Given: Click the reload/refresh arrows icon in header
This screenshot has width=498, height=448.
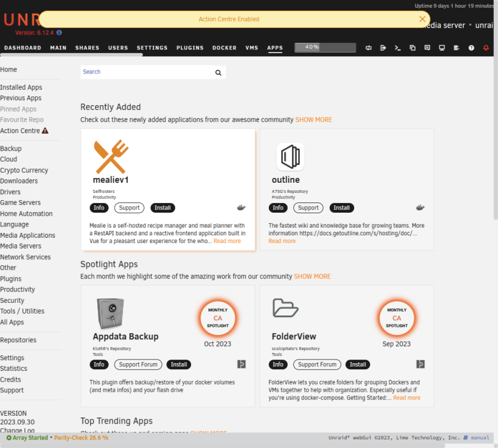Looking at the screenshot, I should [368, 48].
